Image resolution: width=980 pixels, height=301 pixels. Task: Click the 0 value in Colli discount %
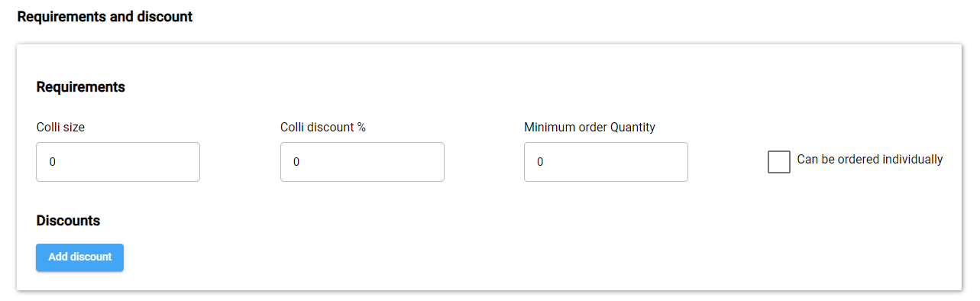click(296, 162)
